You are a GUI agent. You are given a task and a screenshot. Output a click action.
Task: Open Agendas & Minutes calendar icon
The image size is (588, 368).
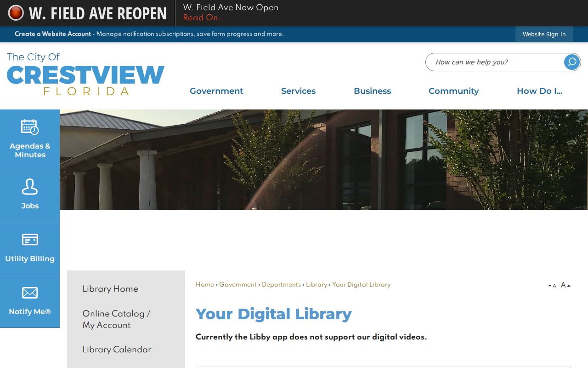point(30,126)
